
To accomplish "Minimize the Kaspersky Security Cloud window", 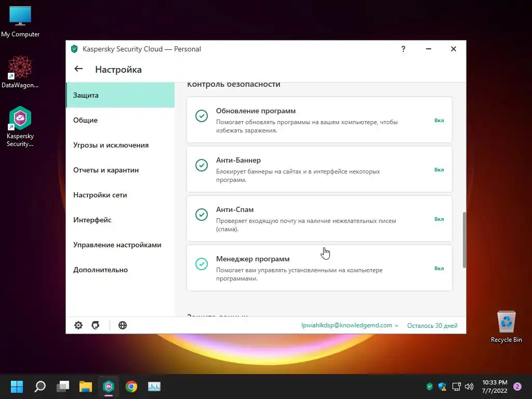I will point(429,49).
